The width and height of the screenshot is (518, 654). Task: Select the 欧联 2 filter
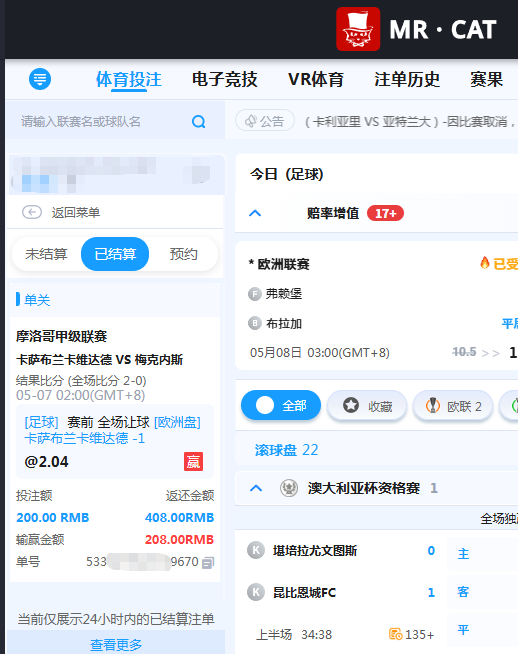453,405
